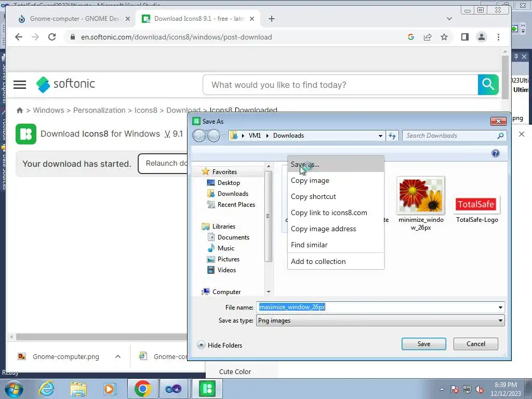Viewport: 532px width, 399px height.
Task: Open Chrome tab search chevron
Action: 449,19
